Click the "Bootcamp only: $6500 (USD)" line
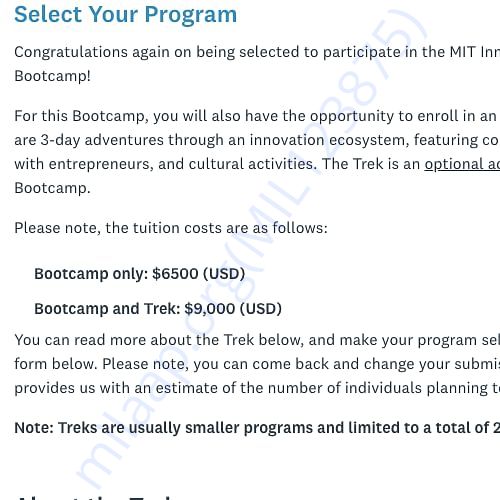 click(140, 274)
